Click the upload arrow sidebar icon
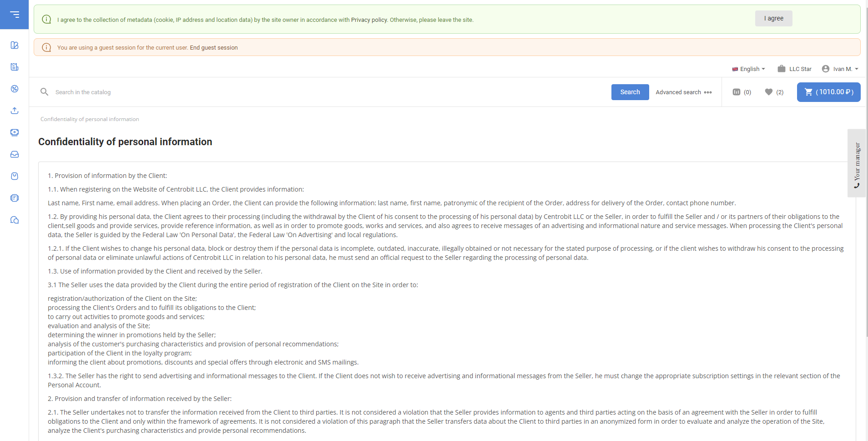868x441 pixels. (15, 111)
